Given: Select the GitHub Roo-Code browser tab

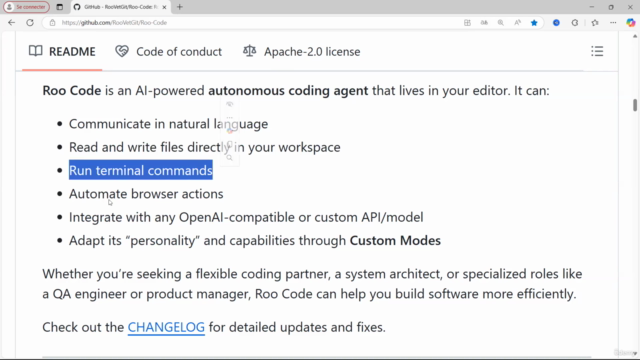Looking at the screenshot, I should 120,7.
